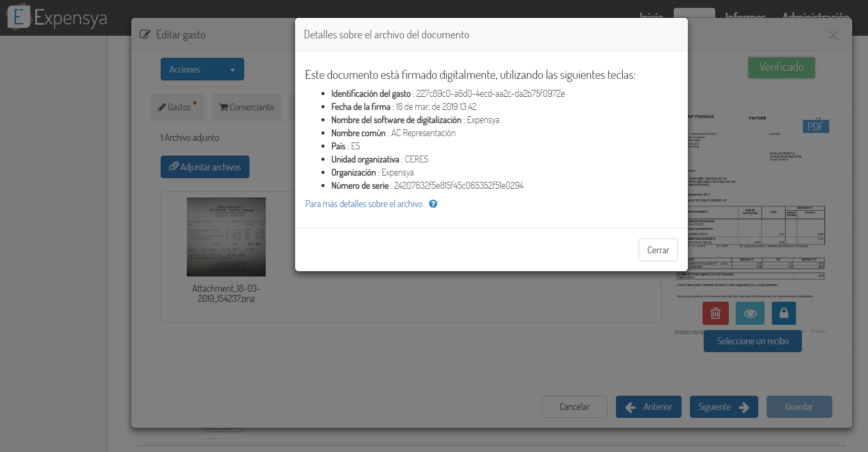The width and height of the screenshot is (868, 452).
Task: Expand the Acciones dropdown
Action: point(202,69)
